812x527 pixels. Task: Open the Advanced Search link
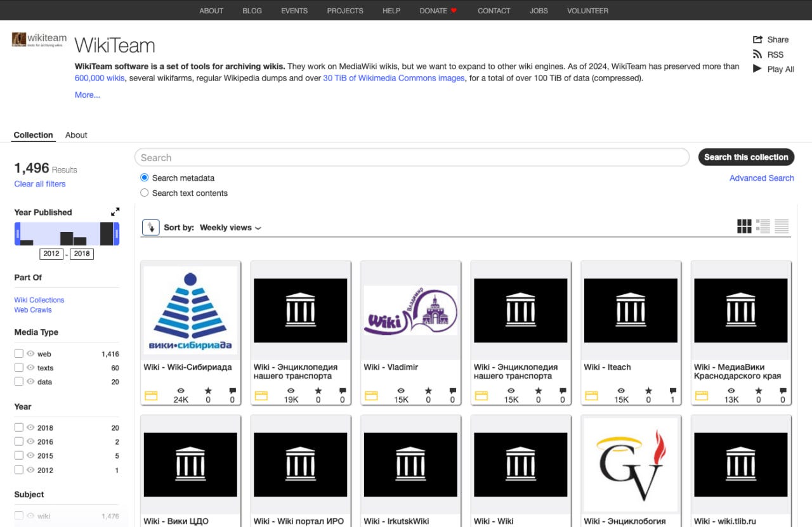click(x=762, y=178)
